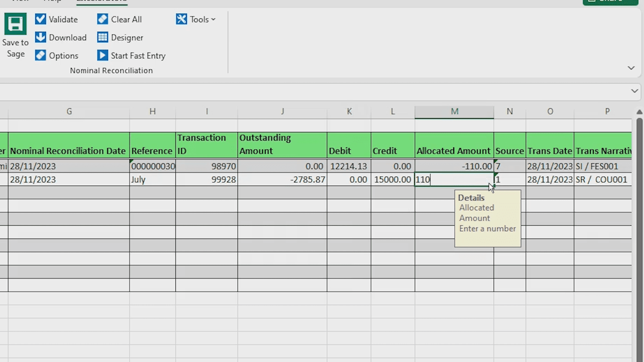Click the Reference header cell

(152, 145)
